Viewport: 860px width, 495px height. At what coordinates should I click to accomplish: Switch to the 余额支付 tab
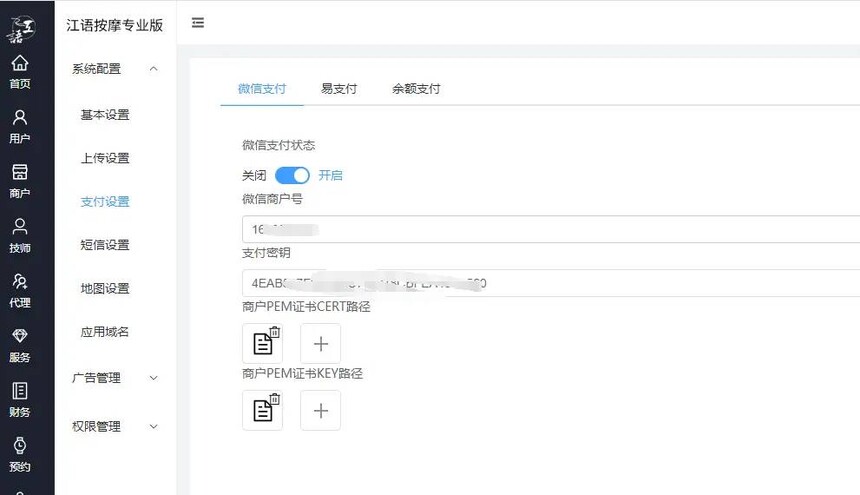(416, 89)
